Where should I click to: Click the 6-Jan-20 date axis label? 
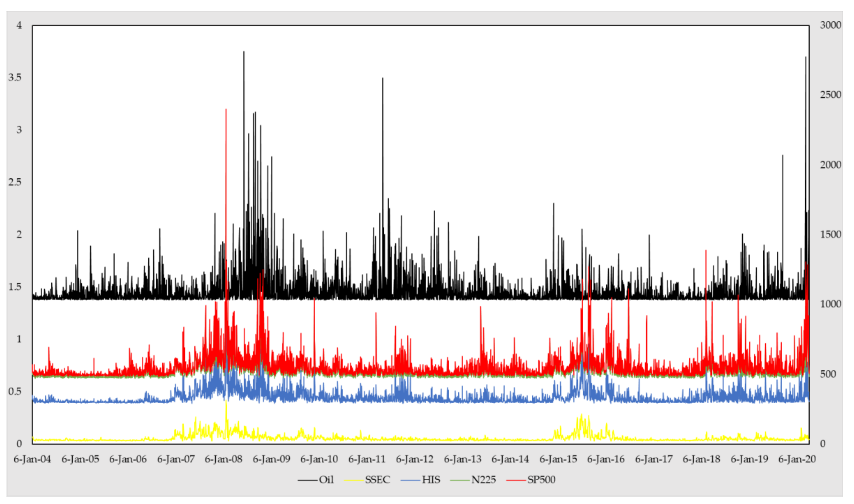[797, 459]
